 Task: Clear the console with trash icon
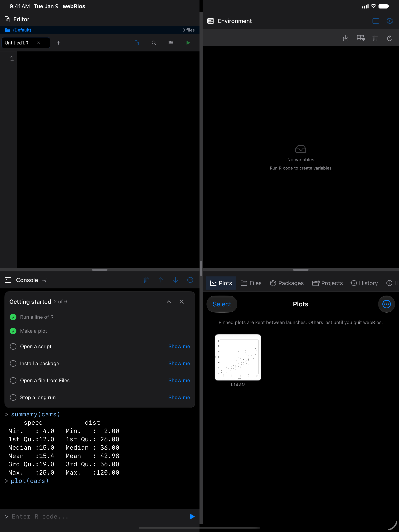[x=146, y=280]
